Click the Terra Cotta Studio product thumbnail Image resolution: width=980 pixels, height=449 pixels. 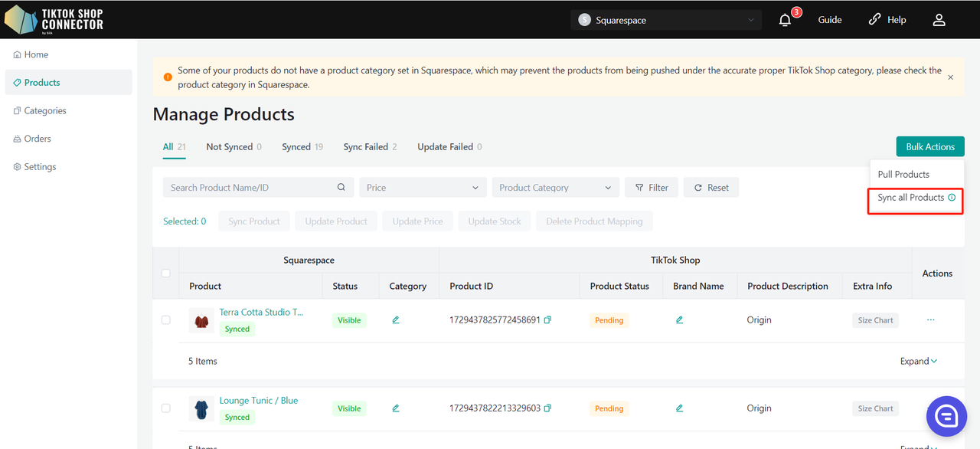[x=201, y=320]
